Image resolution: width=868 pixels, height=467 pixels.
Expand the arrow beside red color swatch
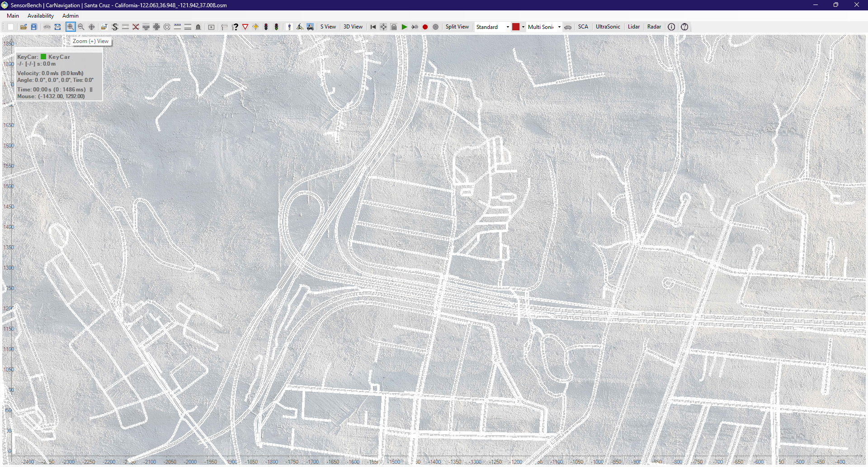point(523,27)
